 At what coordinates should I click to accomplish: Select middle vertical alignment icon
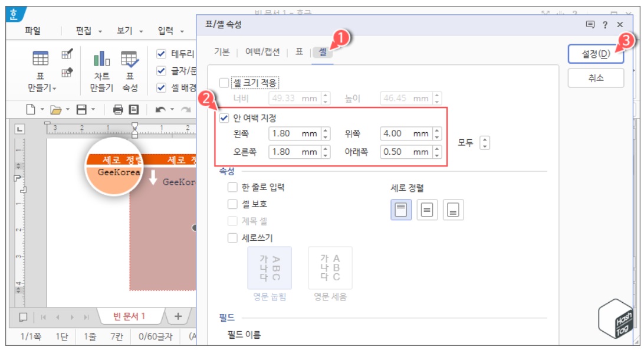pyautogui.click(x=427, y=210)
